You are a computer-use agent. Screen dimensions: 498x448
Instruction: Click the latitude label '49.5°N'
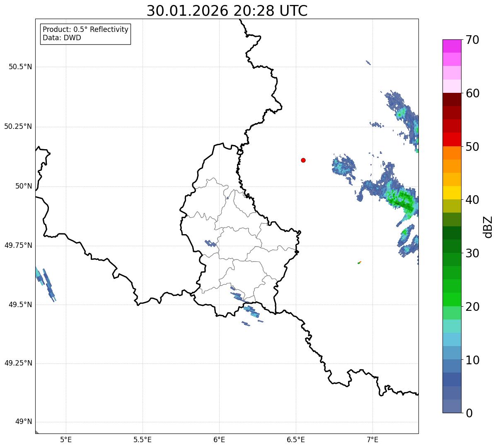(20, 305)
